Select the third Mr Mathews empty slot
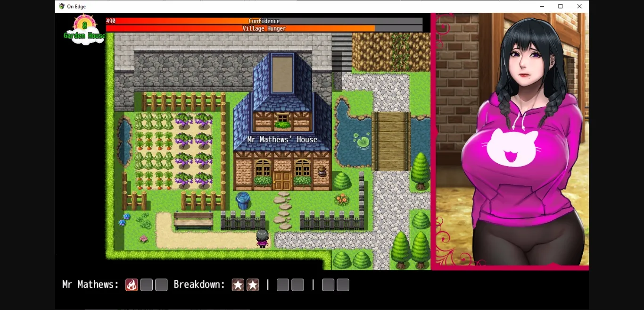Image resolution: width=644 pixels, height=310 pixels. click(x=161, y=285)
